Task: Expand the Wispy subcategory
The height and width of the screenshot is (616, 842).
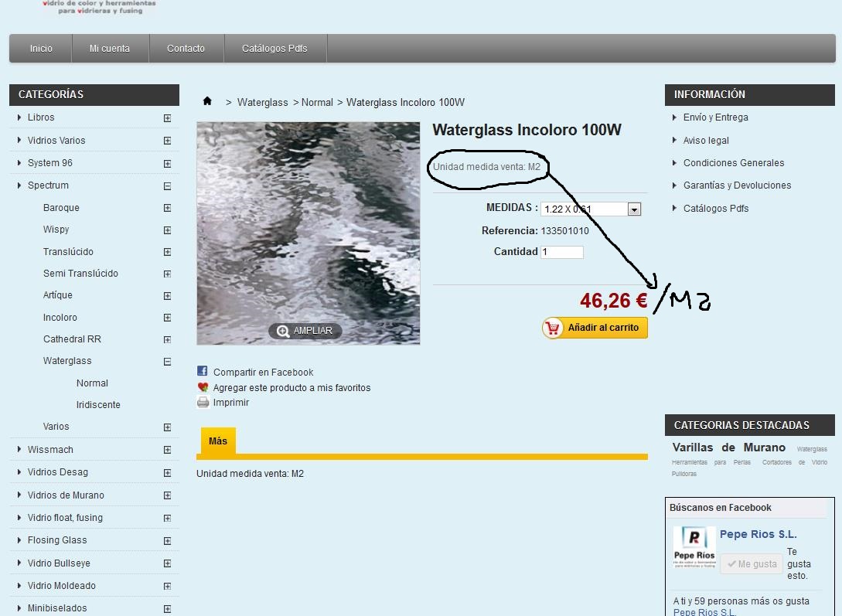Action: click(x=168, y=230)
